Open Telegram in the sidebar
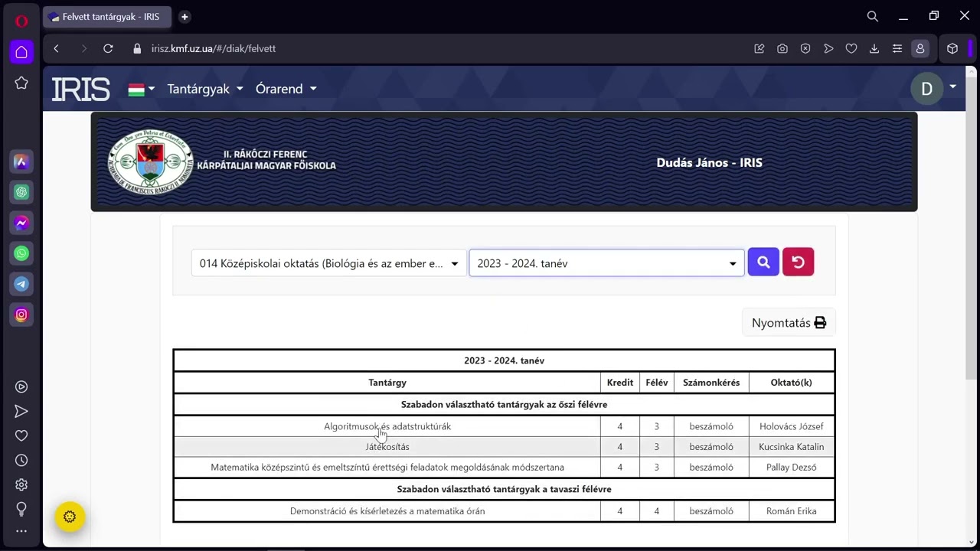The height and width of the screenshot is (551, 980). 21,284
